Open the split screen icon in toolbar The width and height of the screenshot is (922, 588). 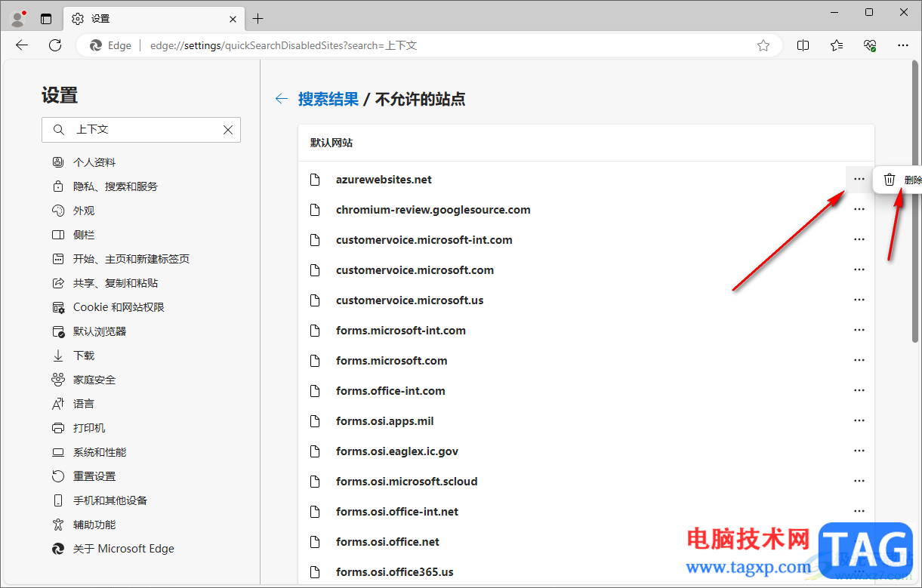[x=803, y=45]
